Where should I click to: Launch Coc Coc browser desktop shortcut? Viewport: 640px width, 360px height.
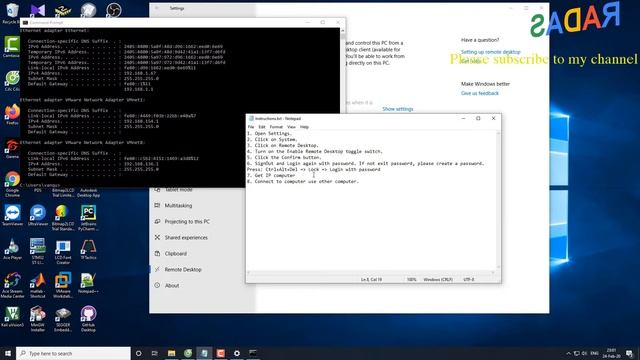coord(12,80)
